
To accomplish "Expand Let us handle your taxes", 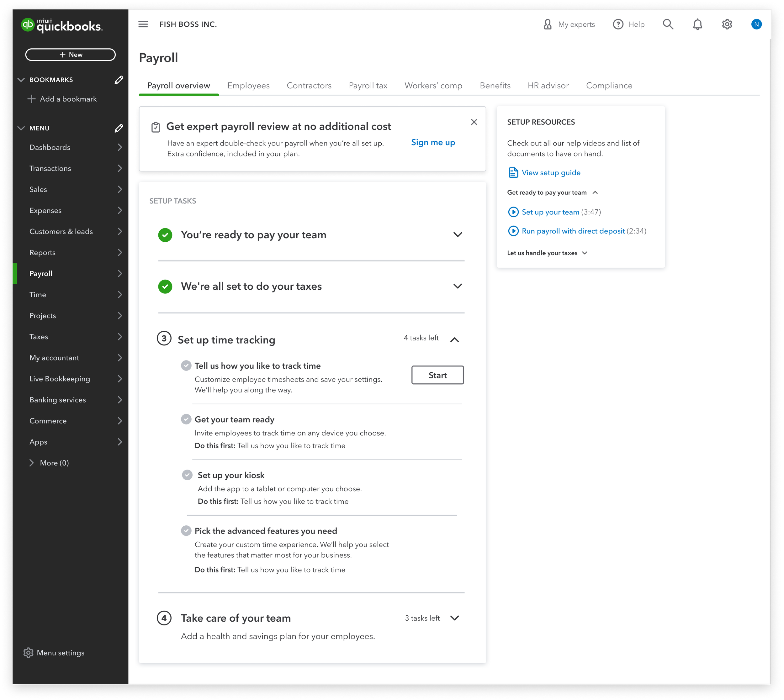I will pos(585,253).
